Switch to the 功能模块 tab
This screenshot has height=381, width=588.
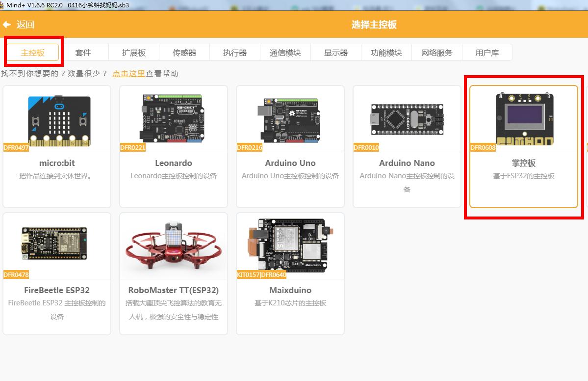(386, 53)
